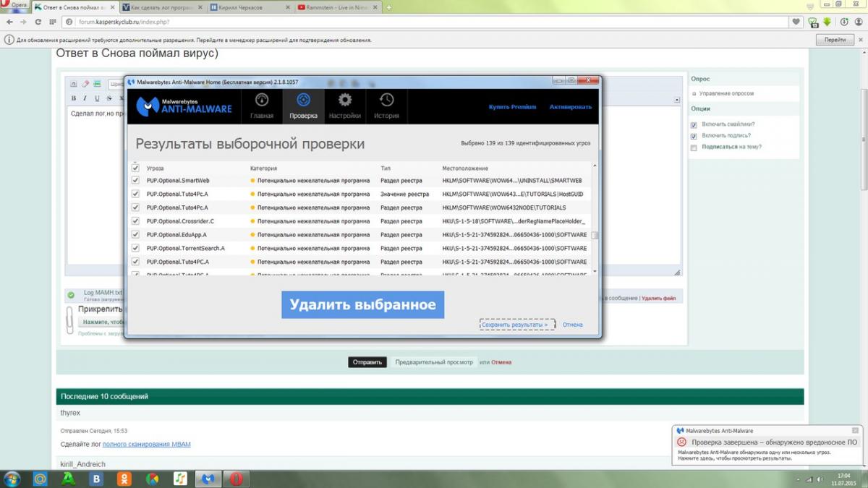Toggle select-all checkbox in Угроза header
Viewport: 868px width, 488px height.
[135, 168]
